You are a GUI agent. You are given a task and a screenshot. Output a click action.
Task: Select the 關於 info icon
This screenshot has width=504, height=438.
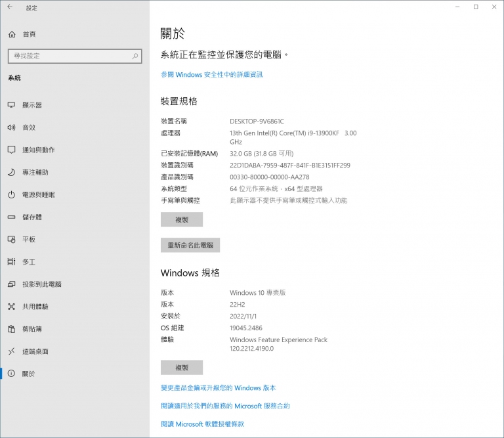(x=12, y=374)
